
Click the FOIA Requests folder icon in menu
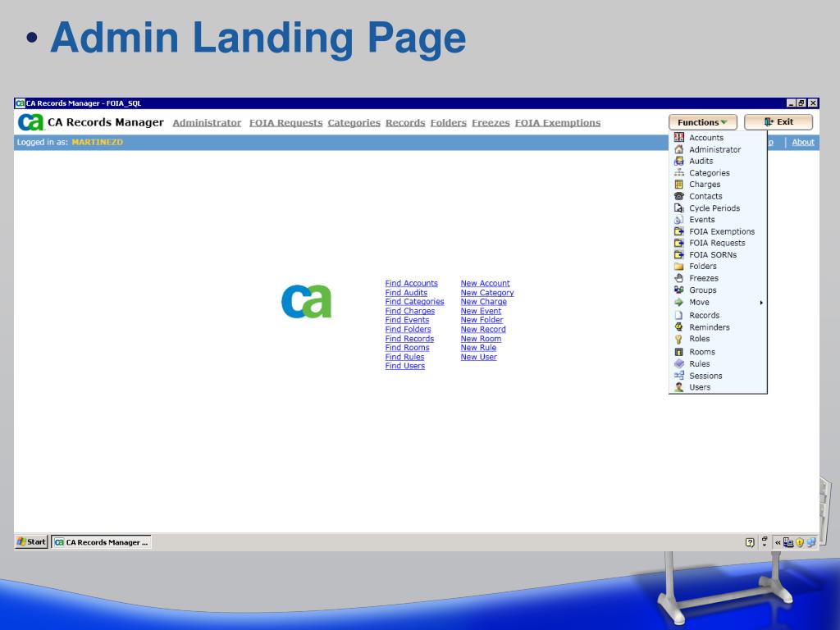tap(678, 243)
